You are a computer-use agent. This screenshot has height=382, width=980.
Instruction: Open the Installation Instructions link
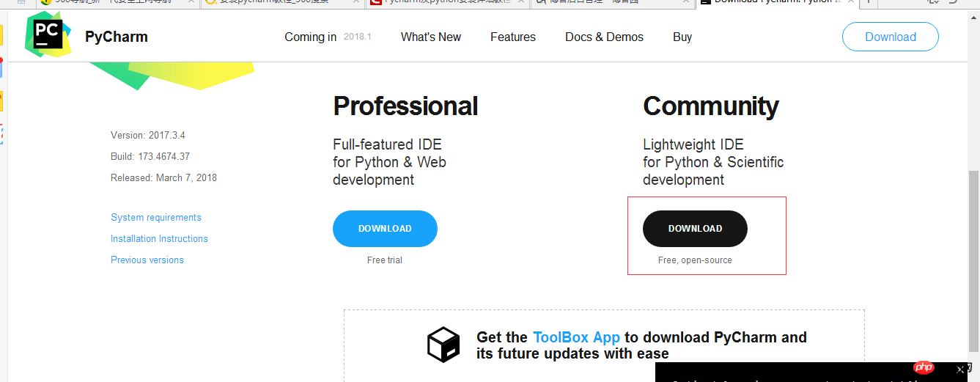159,239
